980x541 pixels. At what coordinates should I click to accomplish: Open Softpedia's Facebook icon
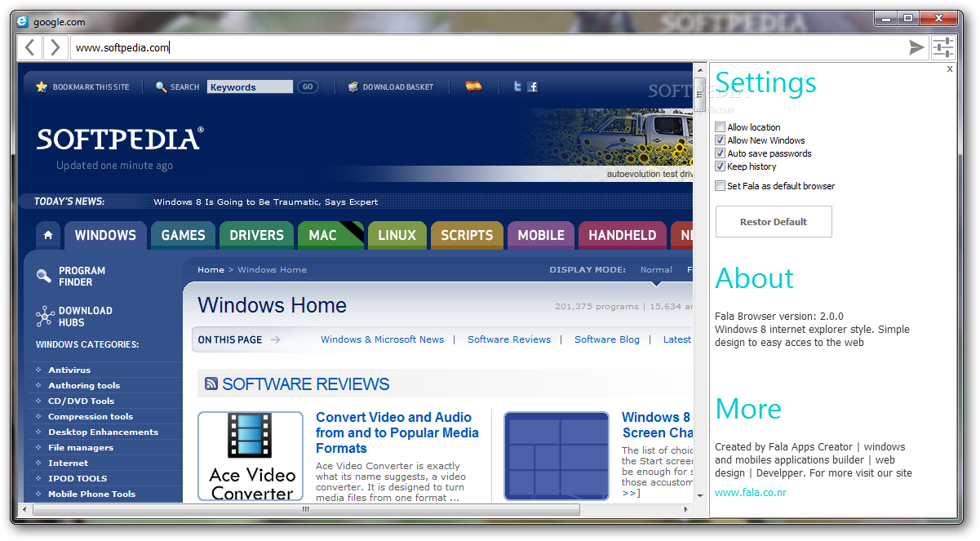tap(533, 86)
